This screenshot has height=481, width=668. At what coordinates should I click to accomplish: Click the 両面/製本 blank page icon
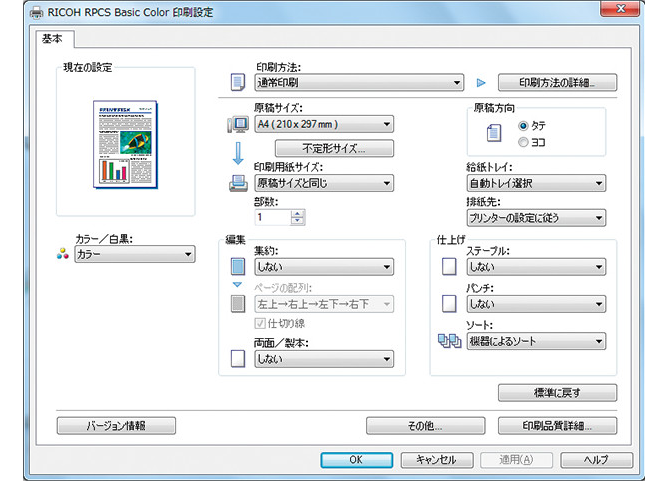point(238,359)
